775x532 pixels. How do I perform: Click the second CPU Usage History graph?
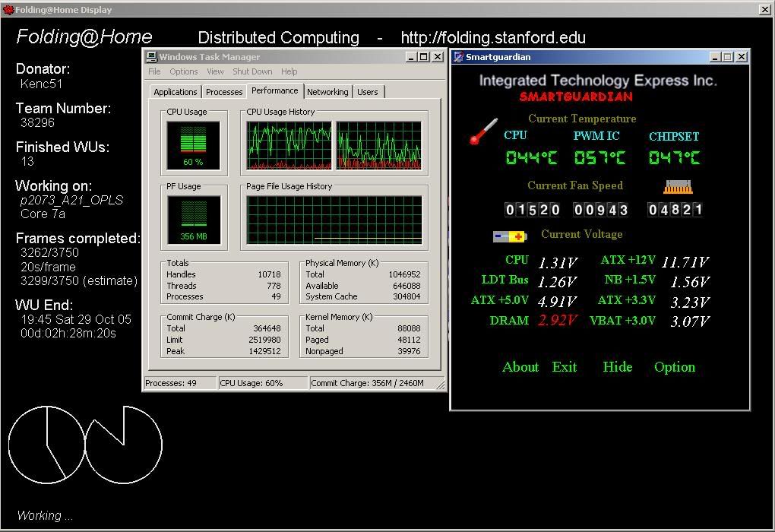tap(379, 145)
